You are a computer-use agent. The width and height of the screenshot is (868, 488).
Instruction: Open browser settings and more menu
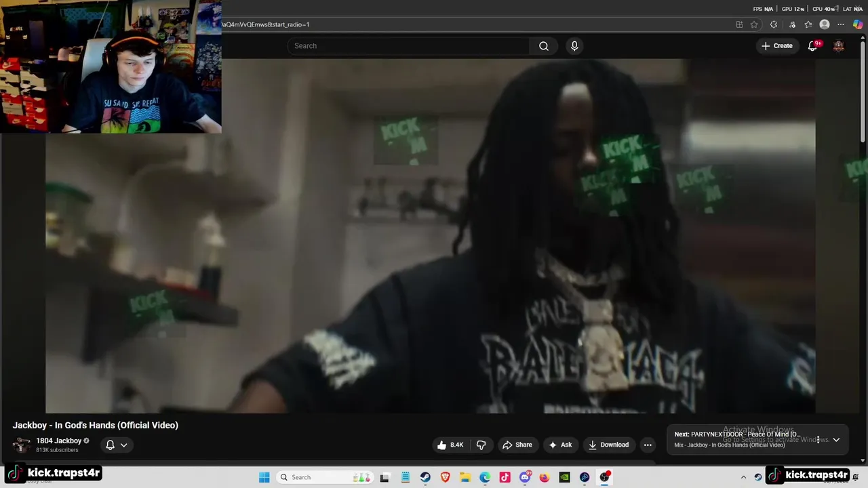tap(841, 24)
